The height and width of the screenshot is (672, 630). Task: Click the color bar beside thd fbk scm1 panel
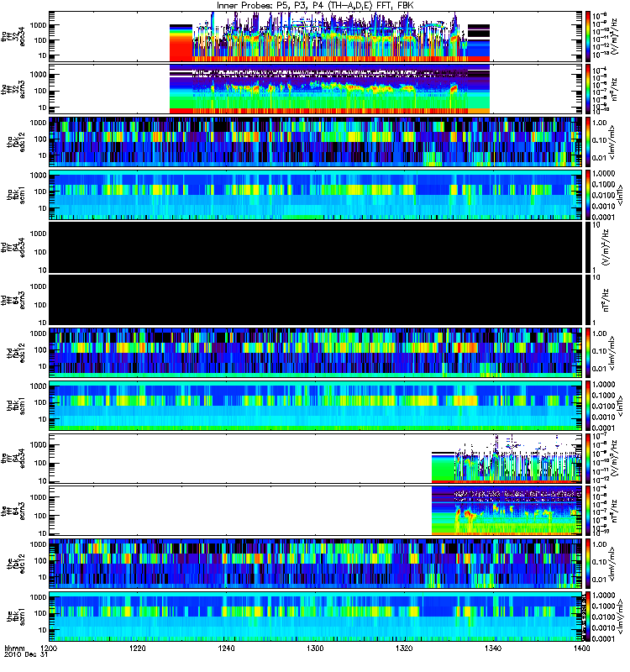(x=588, y=406)
